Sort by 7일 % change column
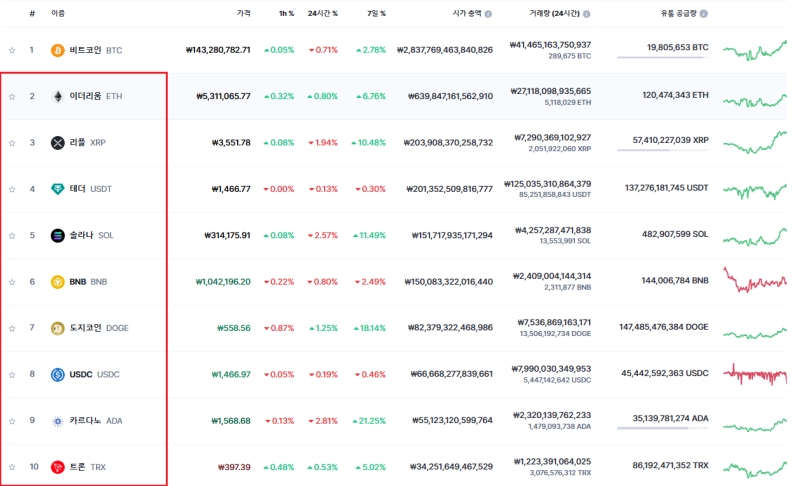The width and height of the screenshot is (800, 486). pyautogui.click(x=376, y=14)
